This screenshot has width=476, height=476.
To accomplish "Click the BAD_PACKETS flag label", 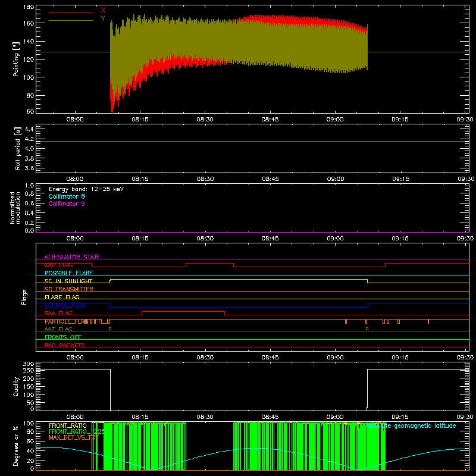I will click(65, 345).
